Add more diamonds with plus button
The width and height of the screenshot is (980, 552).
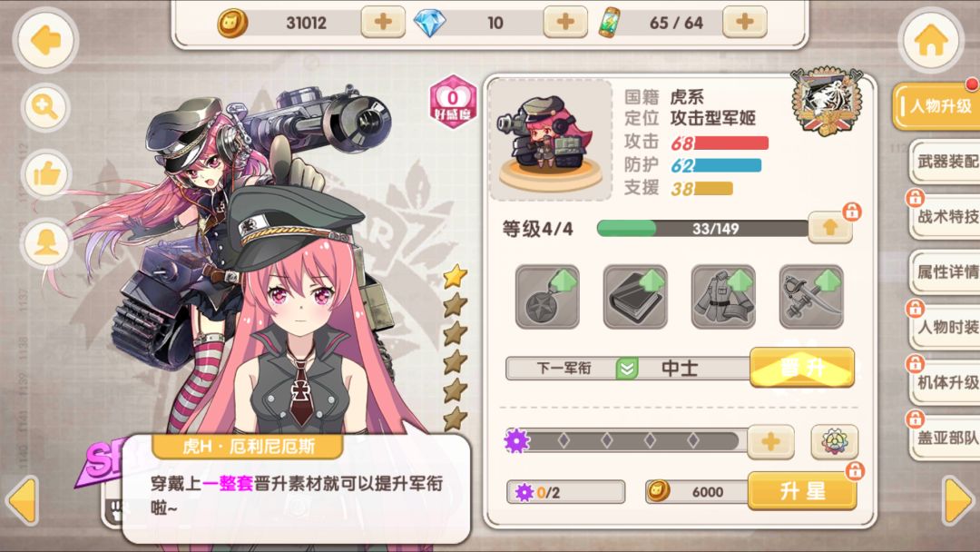565,23
